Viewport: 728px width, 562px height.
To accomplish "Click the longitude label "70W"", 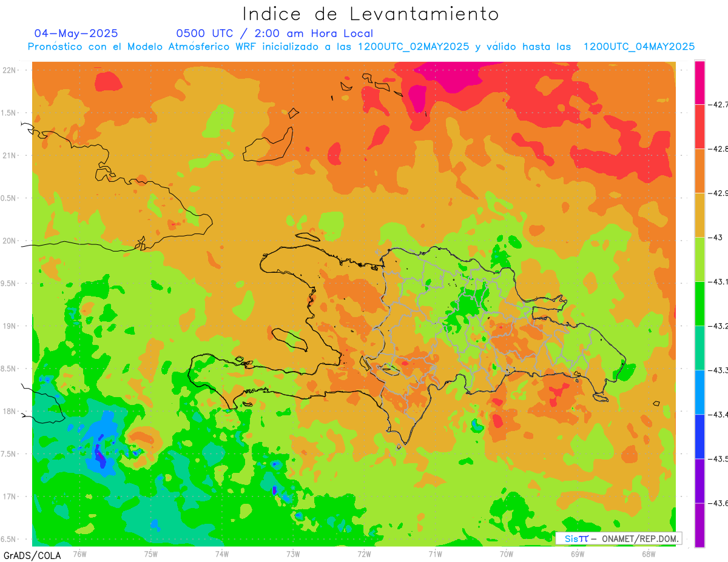I will click(507, 554).
